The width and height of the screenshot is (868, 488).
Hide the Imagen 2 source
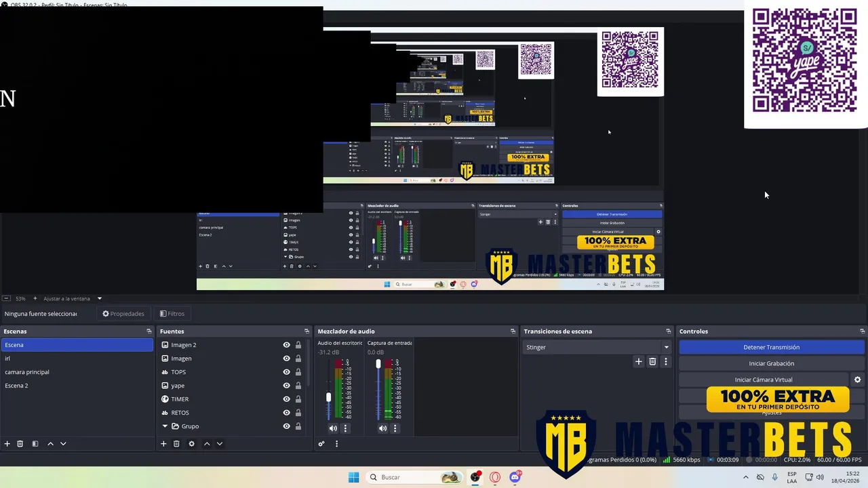[286, 345]
